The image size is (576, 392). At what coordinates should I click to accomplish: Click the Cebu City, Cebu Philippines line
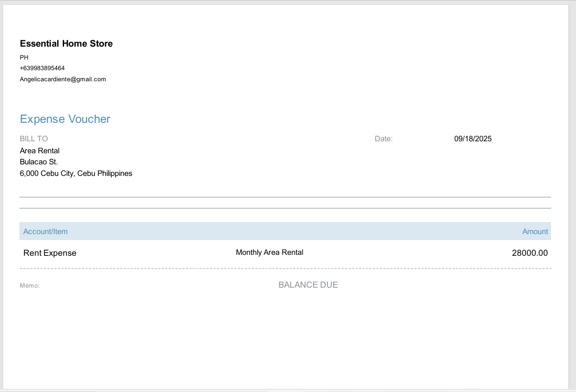[x=76, y=174]
